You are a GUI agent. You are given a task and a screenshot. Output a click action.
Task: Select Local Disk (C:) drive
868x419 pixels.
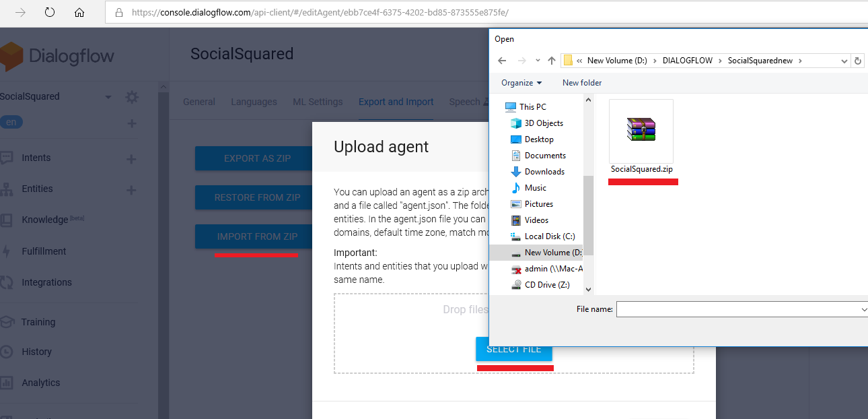549,236
